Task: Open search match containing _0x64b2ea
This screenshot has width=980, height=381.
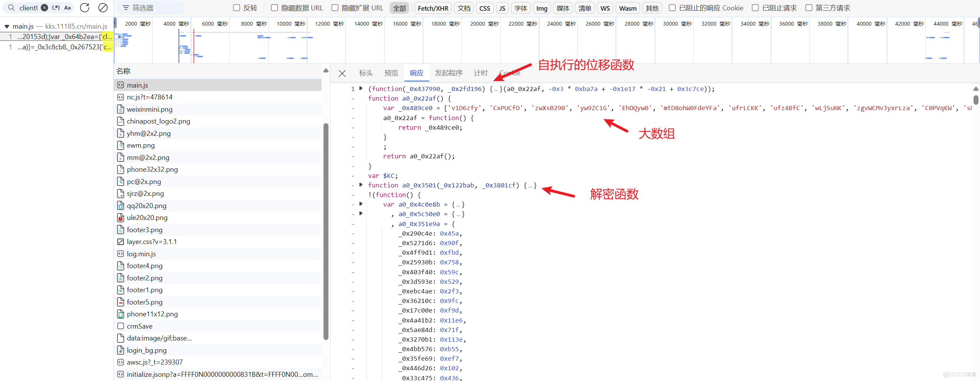Action: coord(57,37)
